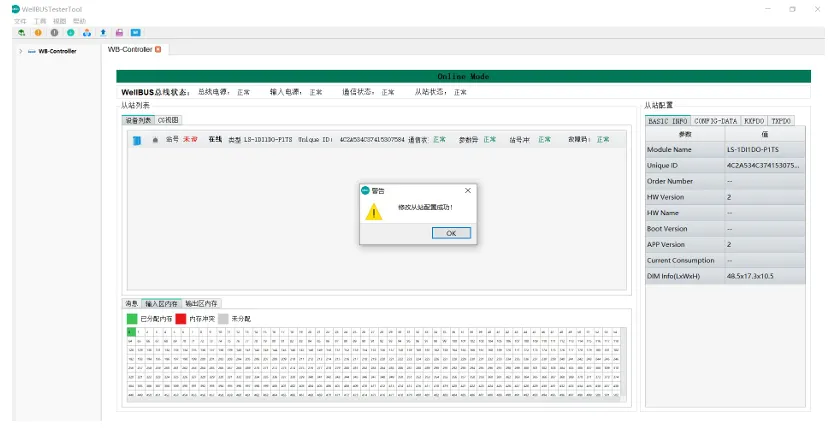833x433 pixels.
Task: Click the LS-1DI1DO-P1TS type in slave row
Action: tap(268, 140)
